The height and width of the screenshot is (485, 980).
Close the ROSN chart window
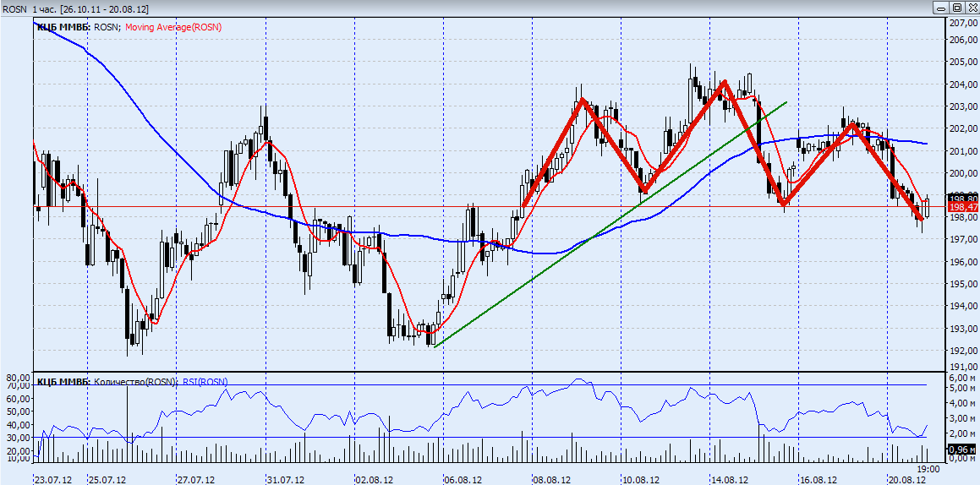972,8
